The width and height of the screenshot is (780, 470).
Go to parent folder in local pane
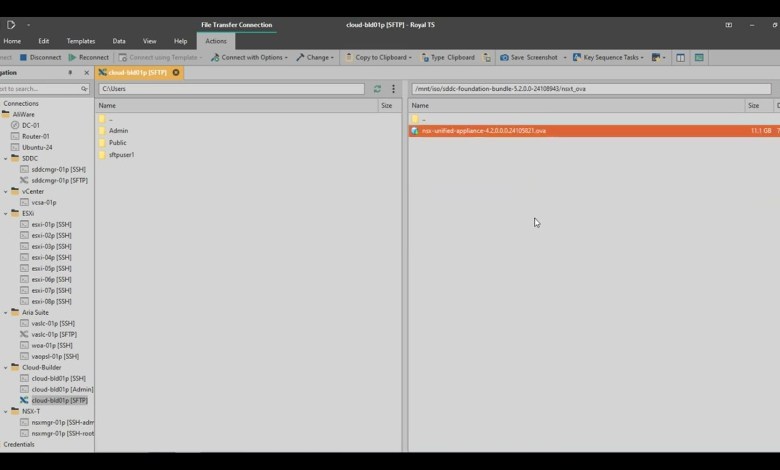pyautogui.click(x=110, y=119)
